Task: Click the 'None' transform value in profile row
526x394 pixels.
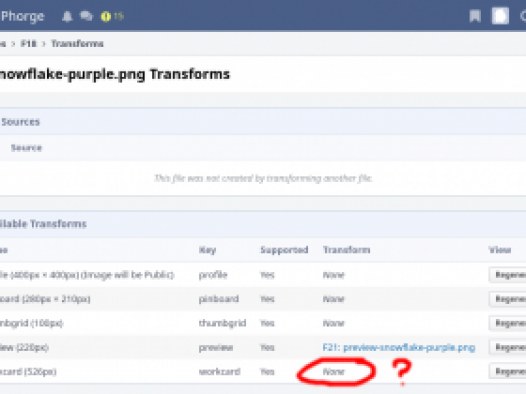Action: point(333,275)
